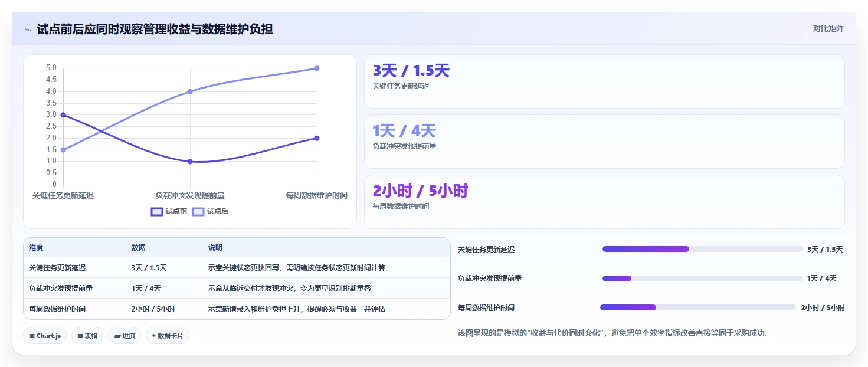Click the 数据卡片 tag chip

coord(168,336)
